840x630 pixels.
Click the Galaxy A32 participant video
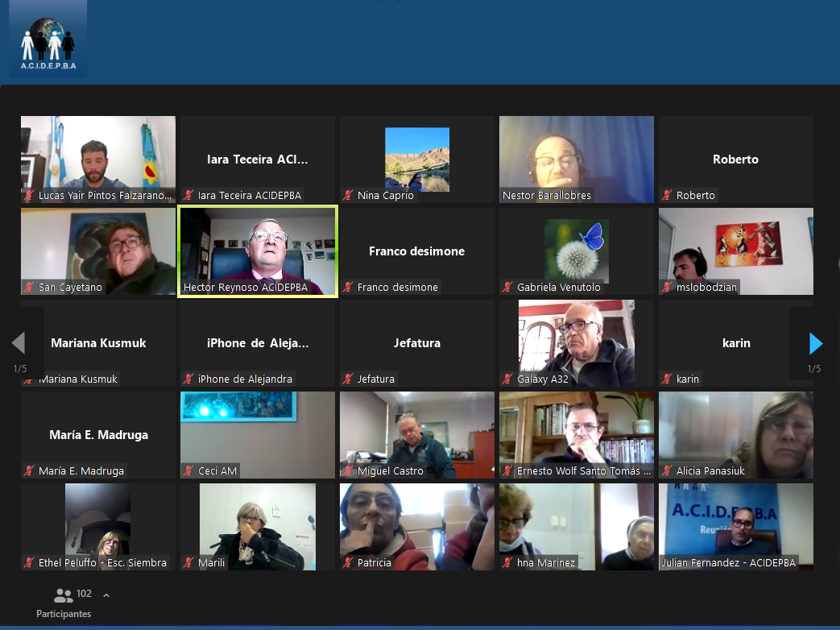click(x=576, y=342)
